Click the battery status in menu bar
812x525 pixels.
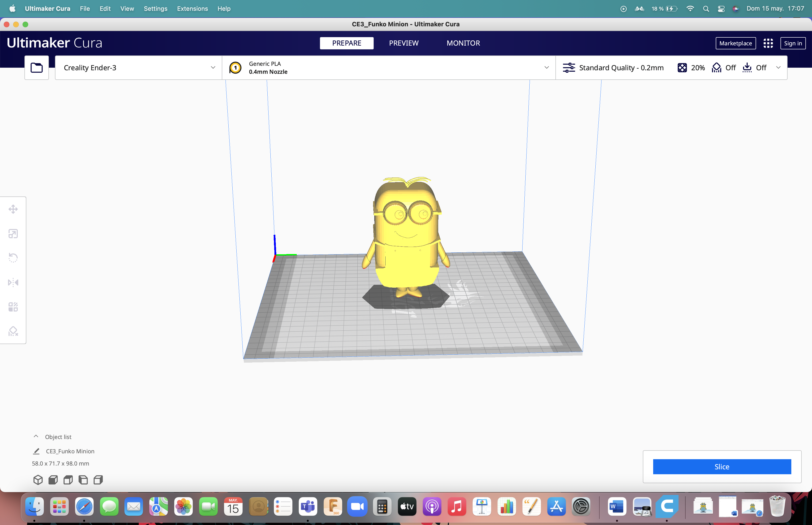pos(664,9)
